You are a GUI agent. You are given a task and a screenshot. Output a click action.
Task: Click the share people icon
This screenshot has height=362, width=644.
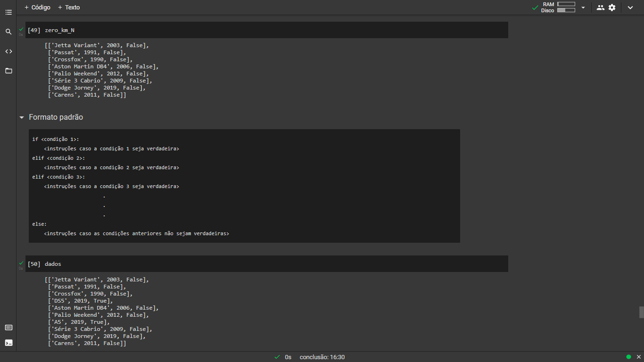click(600, 8)
